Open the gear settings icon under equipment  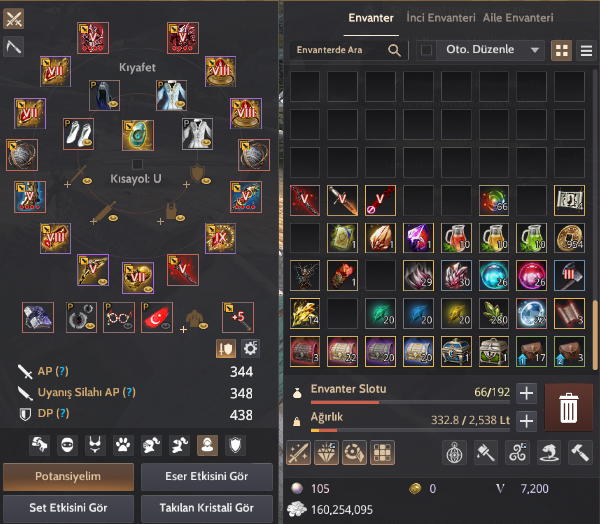pos(251,348)
